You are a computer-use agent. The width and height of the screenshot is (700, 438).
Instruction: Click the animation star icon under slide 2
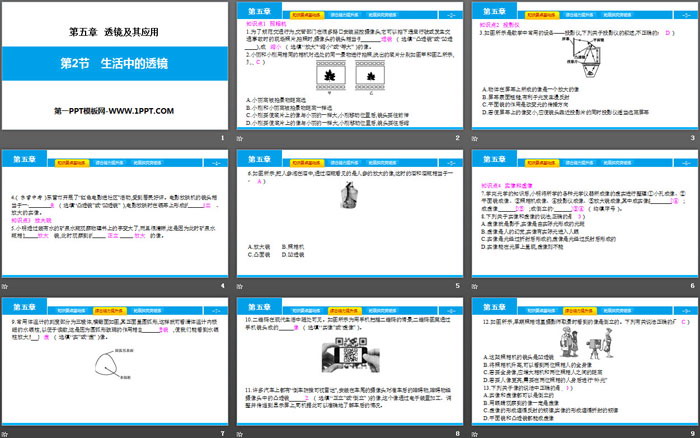(x=240, y=138)
